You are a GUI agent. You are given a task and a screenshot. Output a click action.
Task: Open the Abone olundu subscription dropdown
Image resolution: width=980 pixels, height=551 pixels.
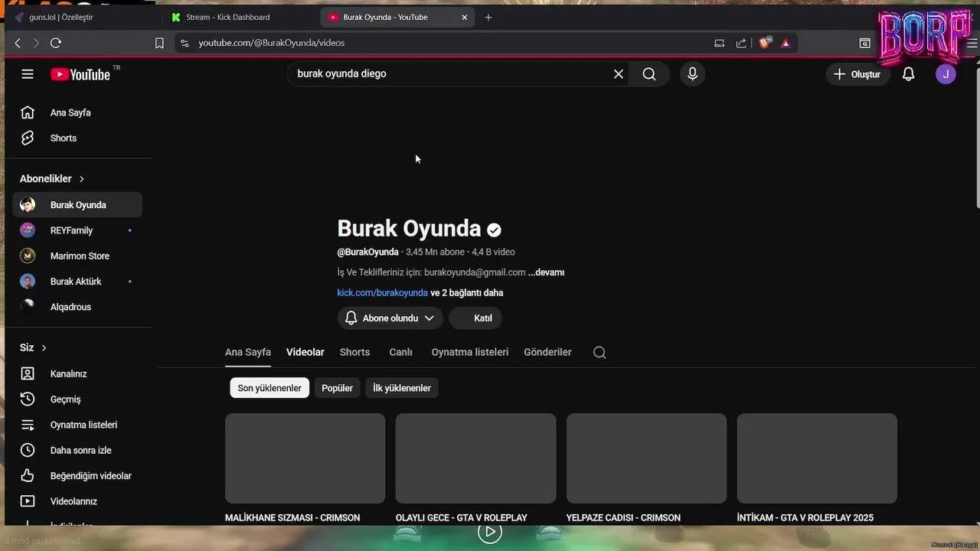click(390, 318)
